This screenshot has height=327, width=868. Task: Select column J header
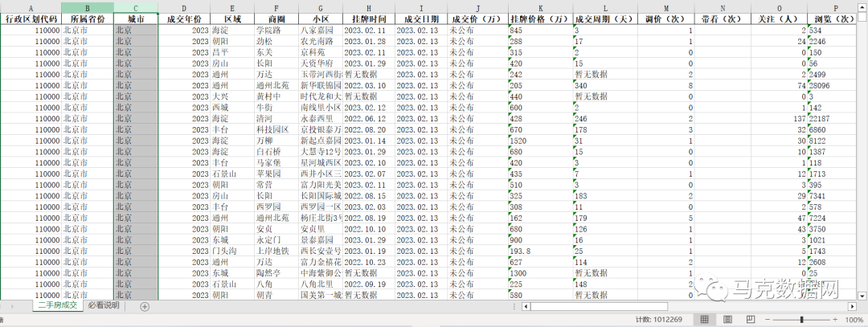click(477, 8)
